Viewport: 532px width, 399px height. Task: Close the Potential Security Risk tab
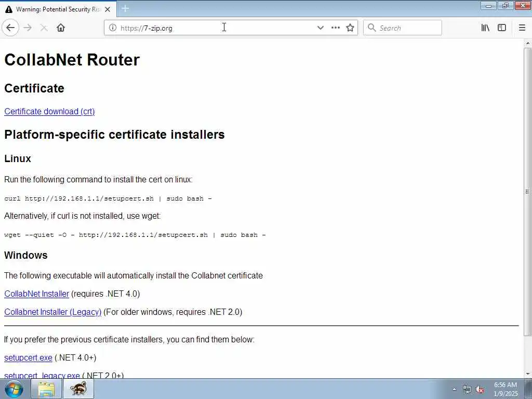[108, 9]
